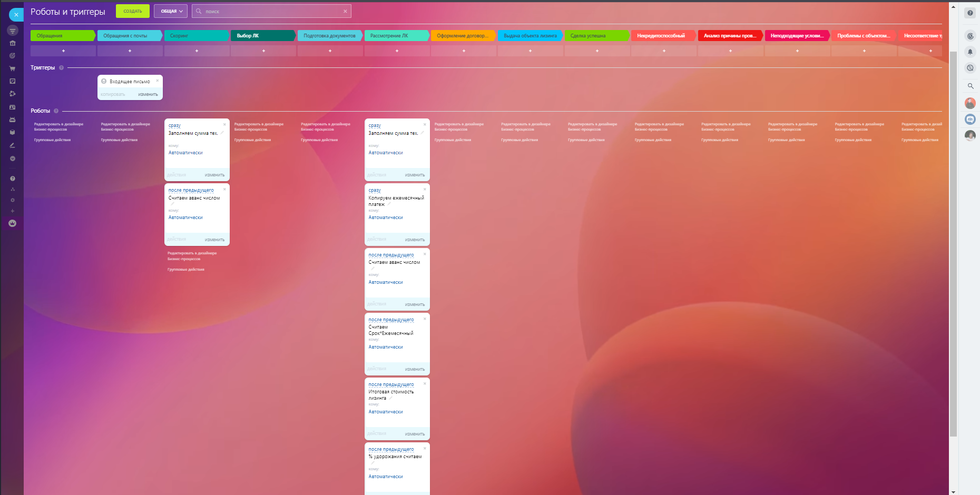Expand more items chevron in left sidebar
Screen dimensions: 980x495
click(x=13, y=159)
